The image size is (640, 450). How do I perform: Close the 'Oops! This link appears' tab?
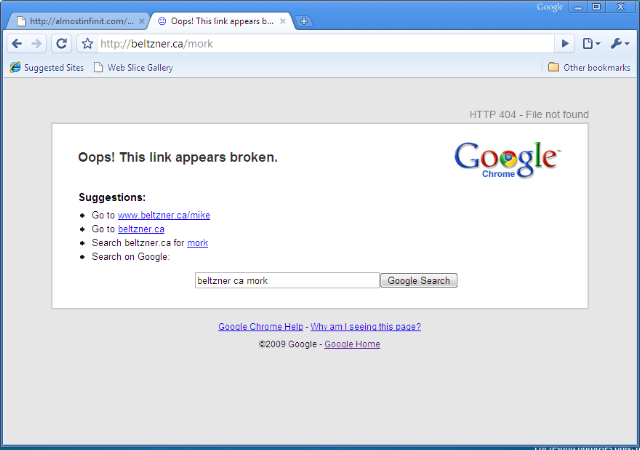click(282, 21)
